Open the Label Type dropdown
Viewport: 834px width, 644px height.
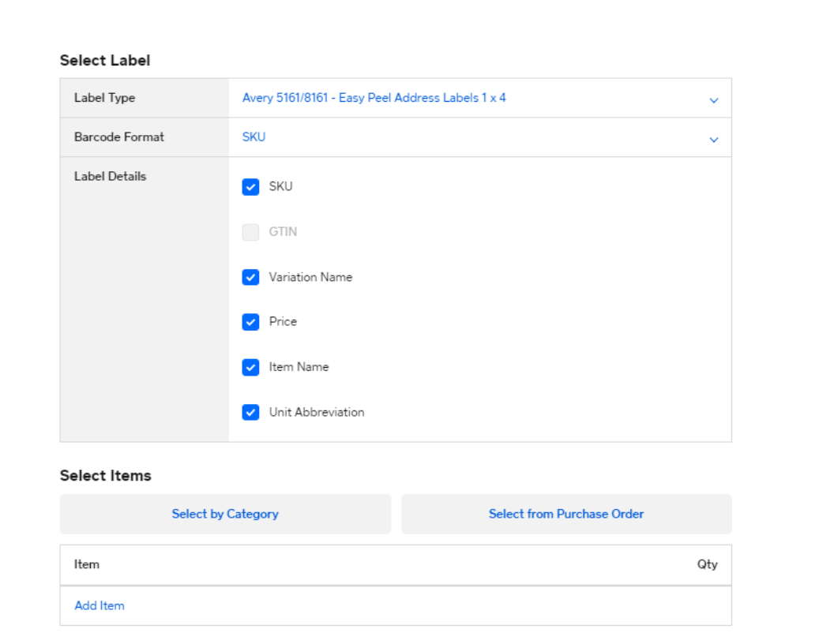click(479, 99)
